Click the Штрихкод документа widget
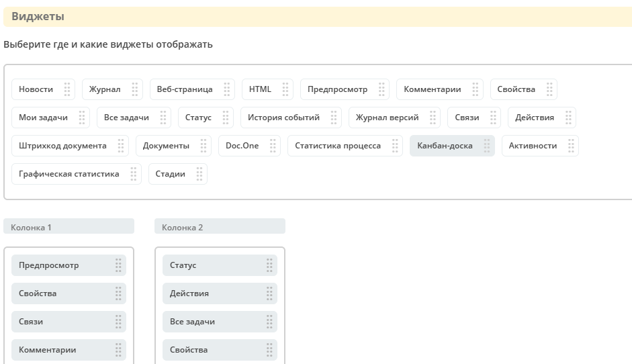 (x=70, y=146)
